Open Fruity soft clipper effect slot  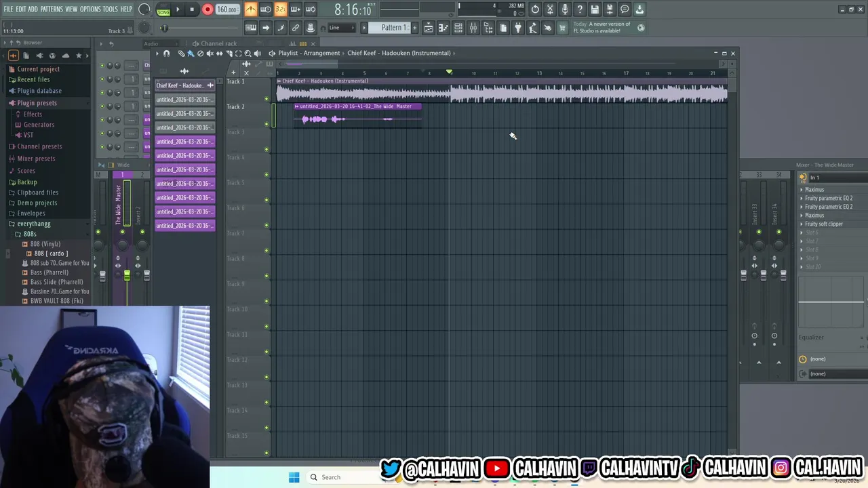point(824,224)
